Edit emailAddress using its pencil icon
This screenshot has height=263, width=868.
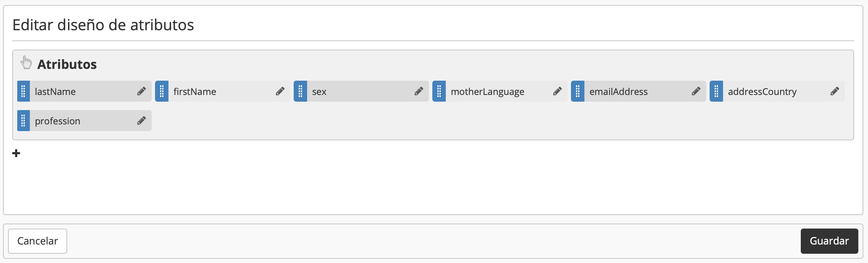696,91
